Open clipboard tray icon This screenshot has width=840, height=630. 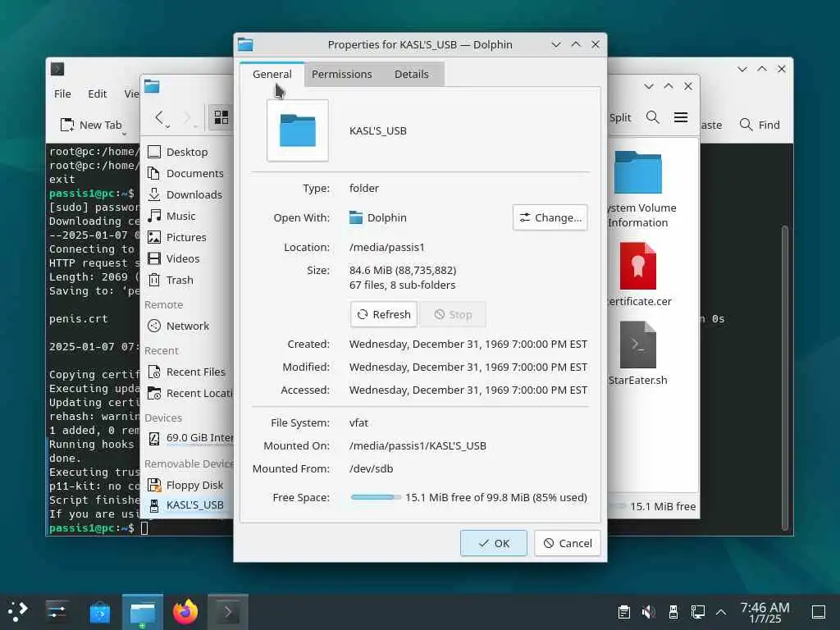point(624,612)
